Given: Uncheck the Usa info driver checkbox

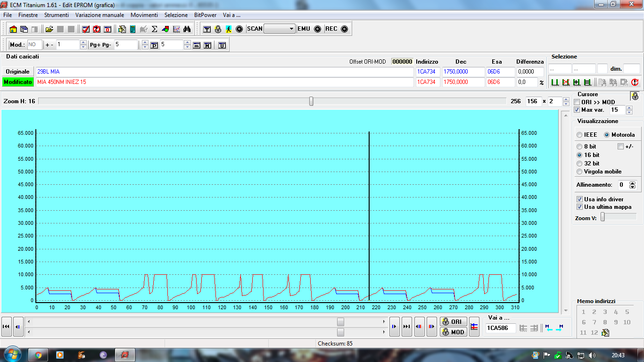Looking at the screenshot, I should (579, 199).
